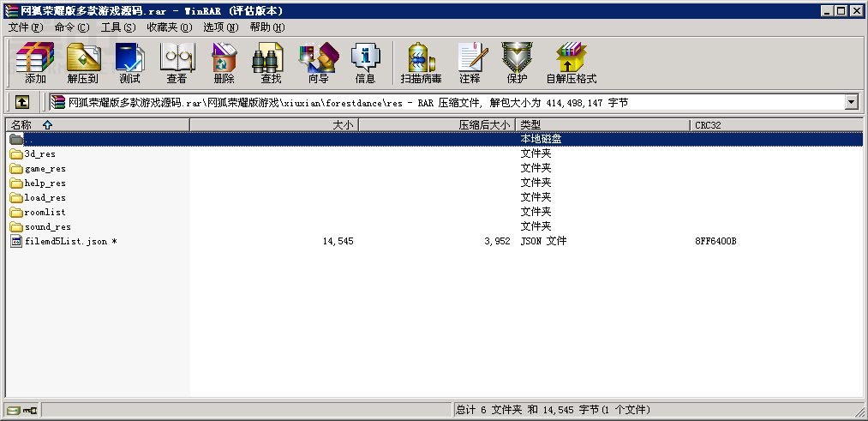Click the 自解压格式 (SFX) toolbar icon

pyautogui.click(x=572, y=57)
